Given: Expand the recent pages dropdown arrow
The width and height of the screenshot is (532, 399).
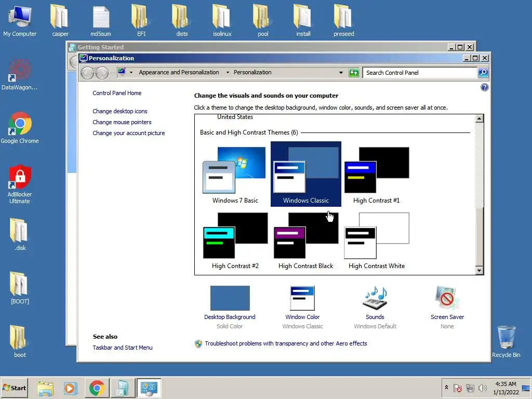Looking at the screenshot, I should (112, 73).
